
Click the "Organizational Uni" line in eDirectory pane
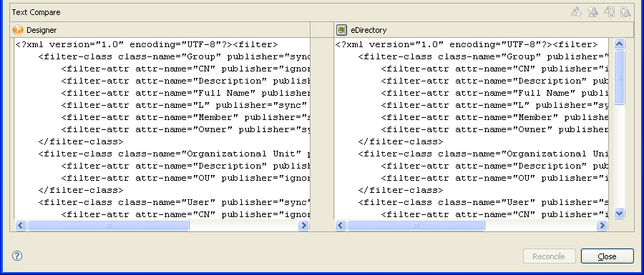[x=484, y=154]
